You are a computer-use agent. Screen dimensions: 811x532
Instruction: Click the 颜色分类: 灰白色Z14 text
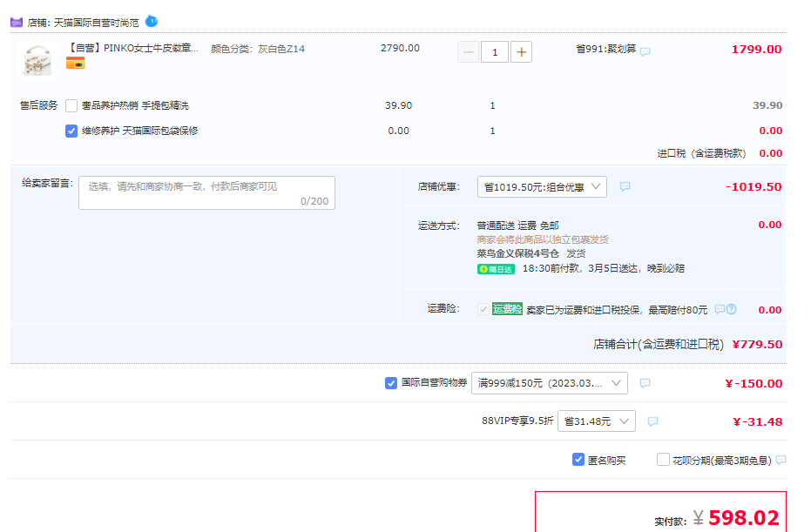click(258, 49)
